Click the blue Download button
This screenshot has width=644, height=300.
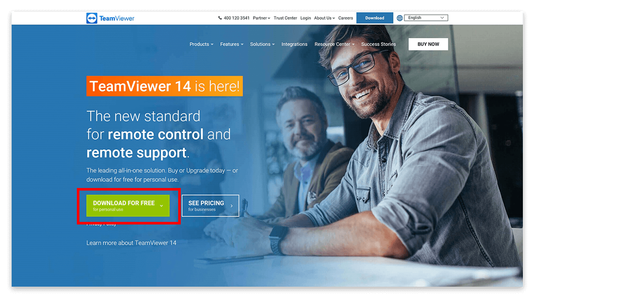tap(375, 18)
